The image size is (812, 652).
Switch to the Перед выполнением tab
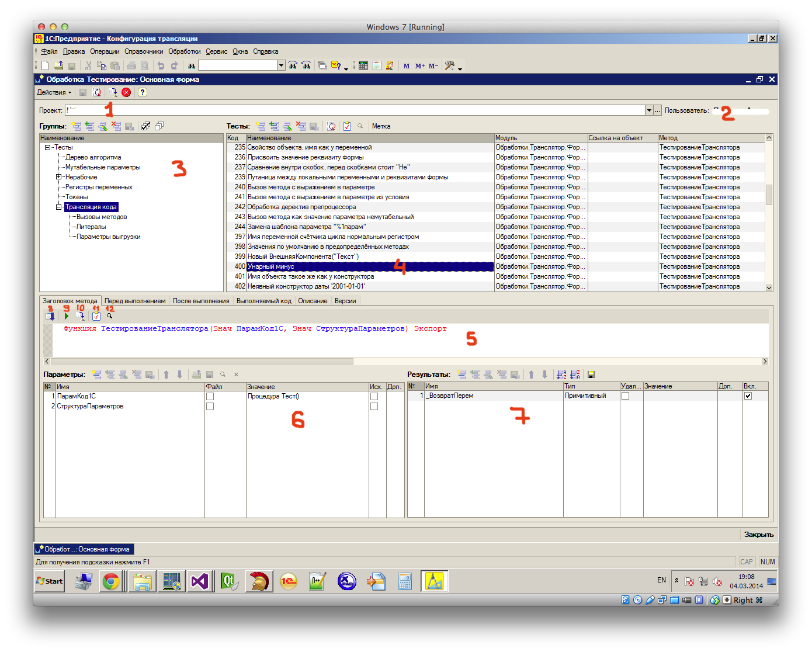coord(135,301)
